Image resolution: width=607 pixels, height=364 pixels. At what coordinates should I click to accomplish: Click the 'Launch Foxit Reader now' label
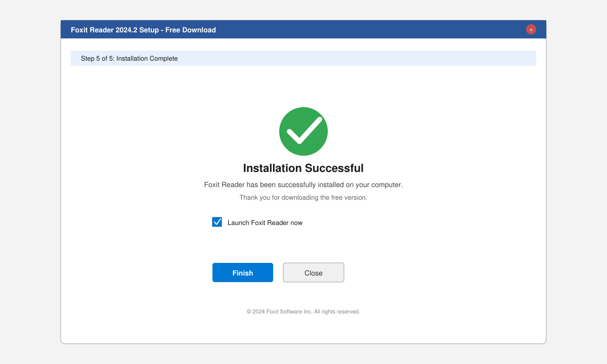click(265, 223)
